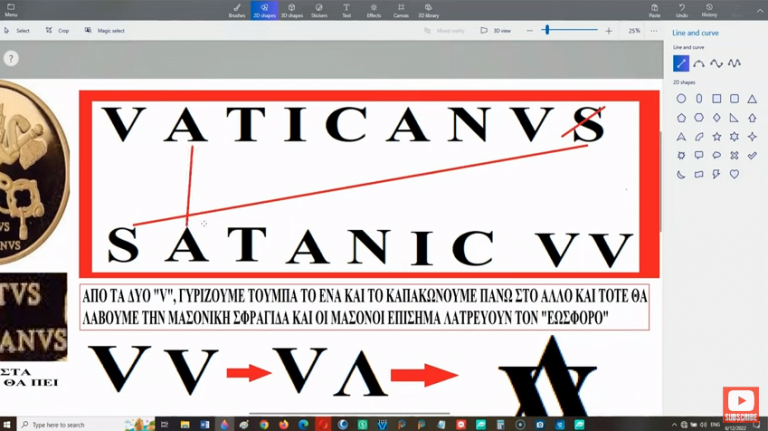Select the five-point star shape

pos(717,137)
